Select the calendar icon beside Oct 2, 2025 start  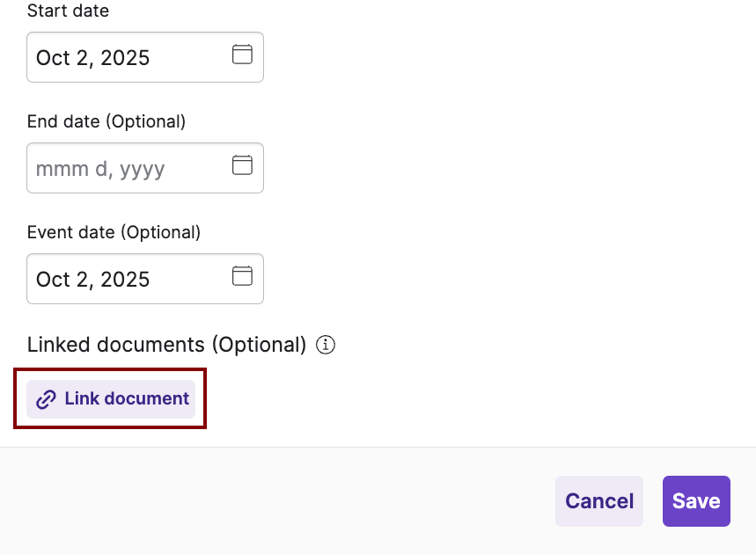[x=241, y=54]
